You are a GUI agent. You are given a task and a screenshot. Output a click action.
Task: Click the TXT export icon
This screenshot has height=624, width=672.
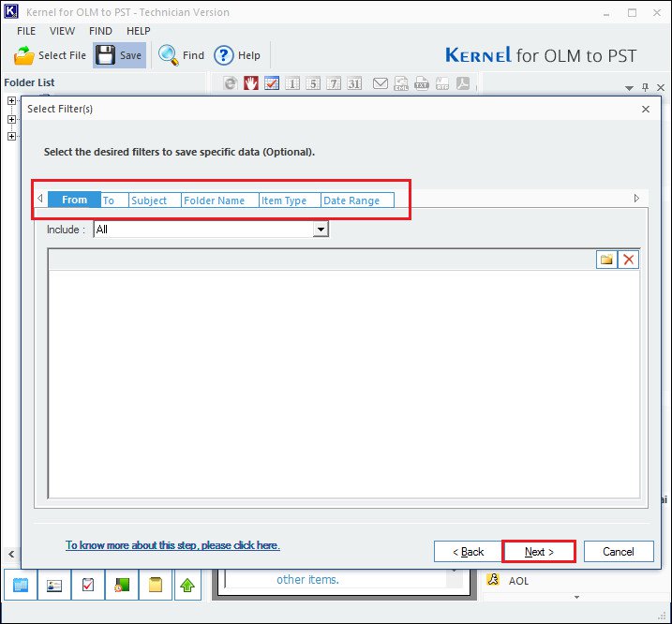tap(422, 83)
